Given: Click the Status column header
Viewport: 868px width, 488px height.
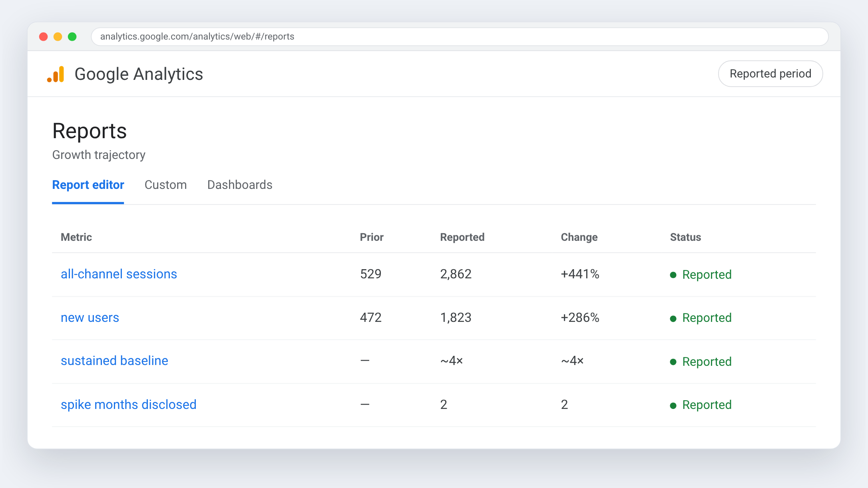Looking at the screenshot, I should point(685,237).
